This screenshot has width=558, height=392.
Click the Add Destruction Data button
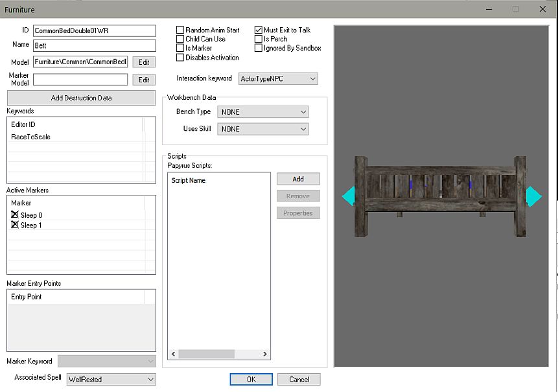(x=81, y=98)
